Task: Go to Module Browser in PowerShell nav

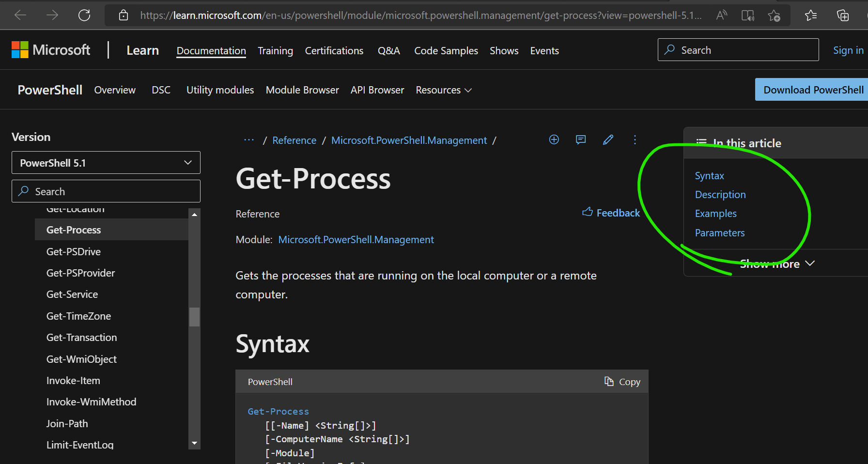Action: [302, 90]
